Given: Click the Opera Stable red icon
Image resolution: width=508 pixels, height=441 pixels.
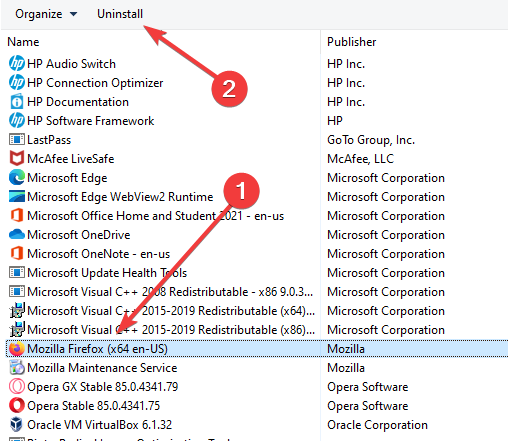Looking at the screenshot, I should (17, 405).
